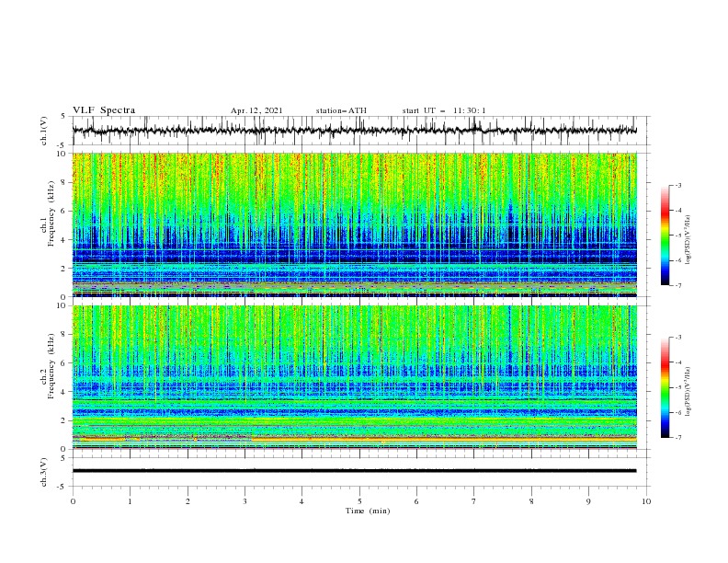Click the 'VLF Spectra' title text
This screenshot has height=563, width=728.
pyautogui.click(x=104, y=110)
